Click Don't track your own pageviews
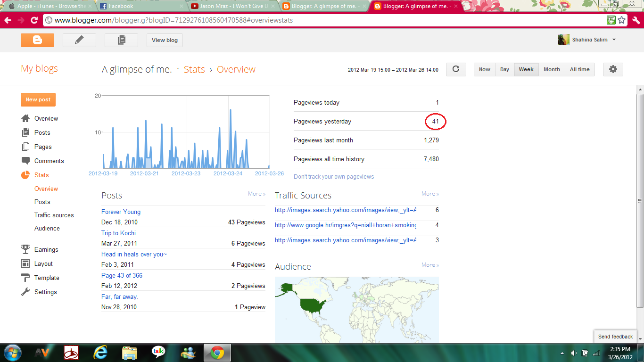644x362 pixels. 334,177
